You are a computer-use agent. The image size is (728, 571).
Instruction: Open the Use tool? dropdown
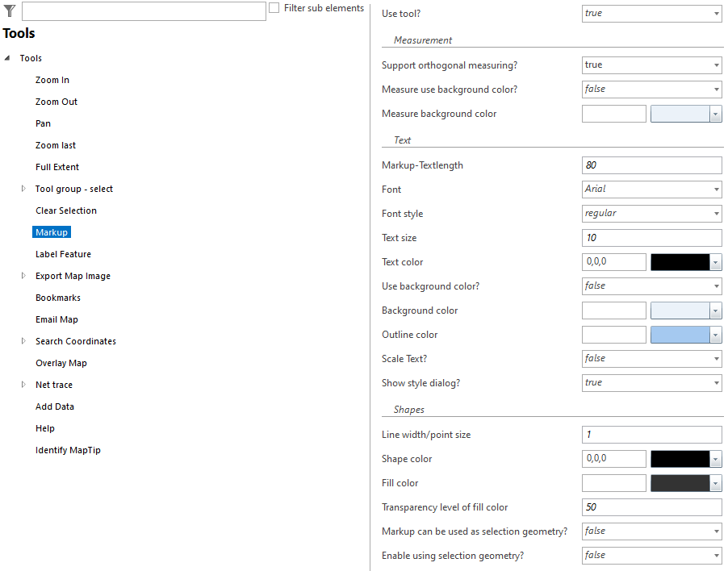(713, 13)
